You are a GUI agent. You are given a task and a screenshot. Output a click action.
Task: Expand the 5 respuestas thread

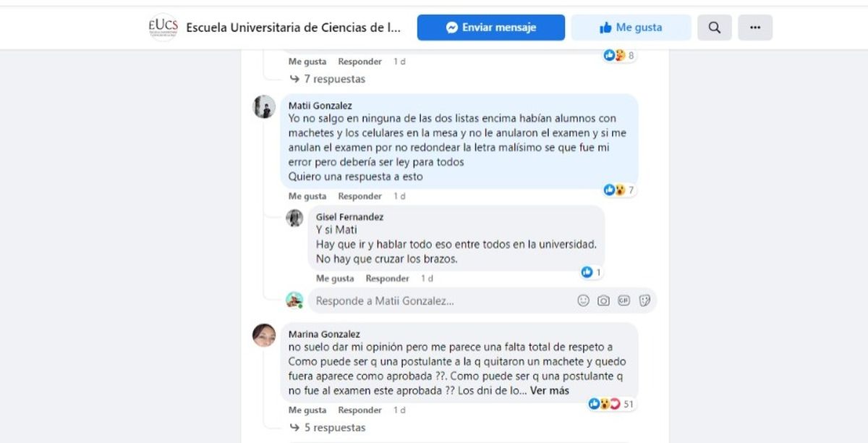coord(333,428)
